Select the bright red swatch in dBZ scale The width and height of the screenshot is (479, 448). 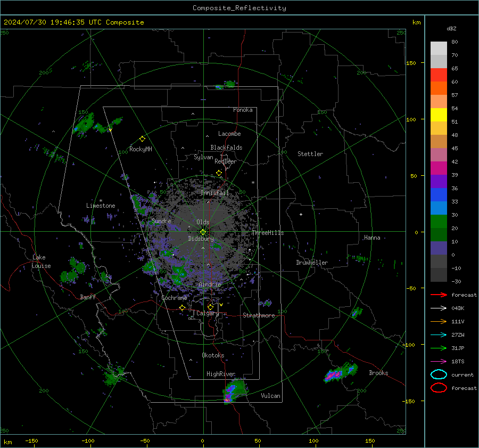pyautogui.click(x=439, y=75)
